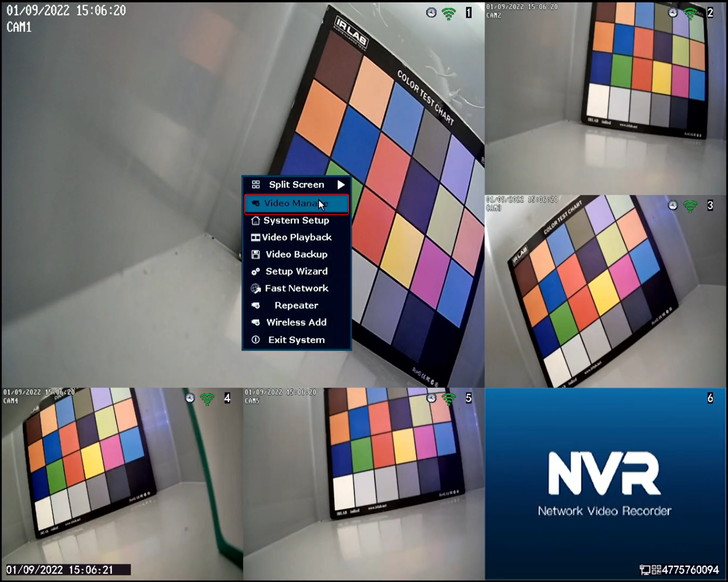728x582 pixels.
Task: Select empty channel 6 NVR tile
Action: (x=606, y=483)
